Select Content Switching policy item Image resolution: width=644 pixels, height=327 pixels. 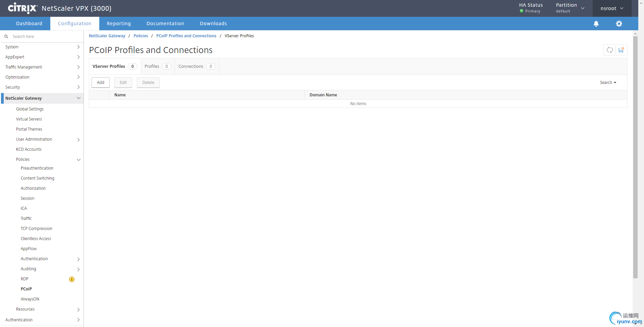38,178
